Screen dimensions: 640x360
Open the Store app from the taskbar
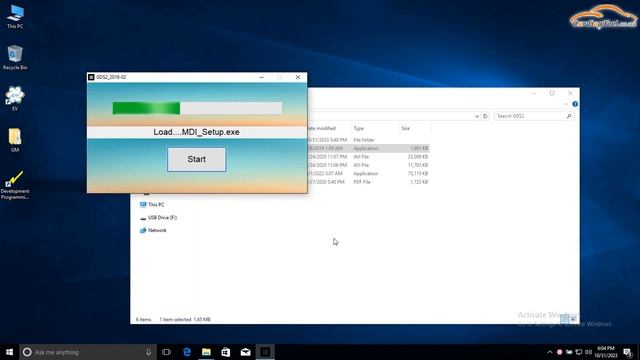(x=226, y=352)
